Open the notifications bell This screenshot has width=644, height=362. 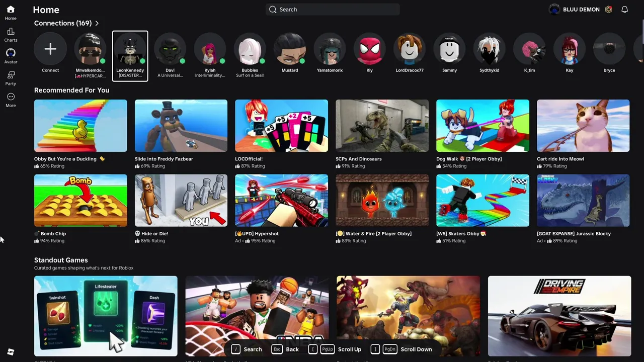624,10
